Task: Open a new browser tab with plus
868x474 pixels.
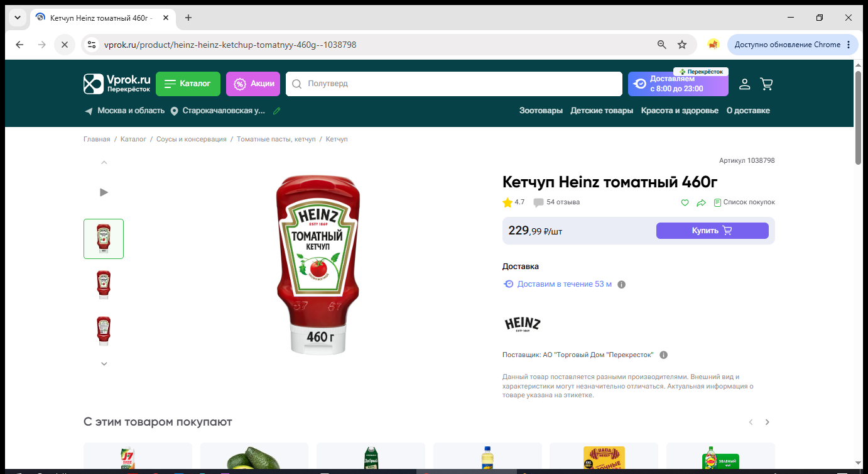Action: [188, 18]
